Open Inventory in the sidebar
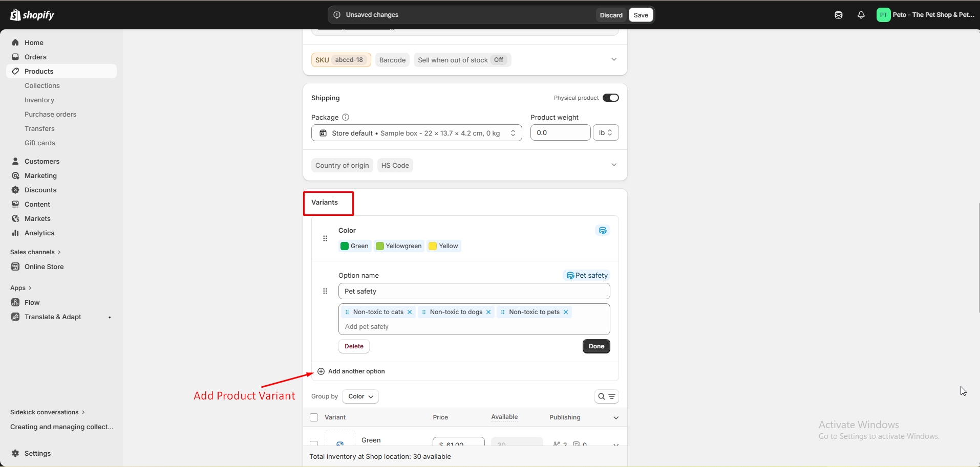Viewport: 980px width, 467px height. [39, 100]
